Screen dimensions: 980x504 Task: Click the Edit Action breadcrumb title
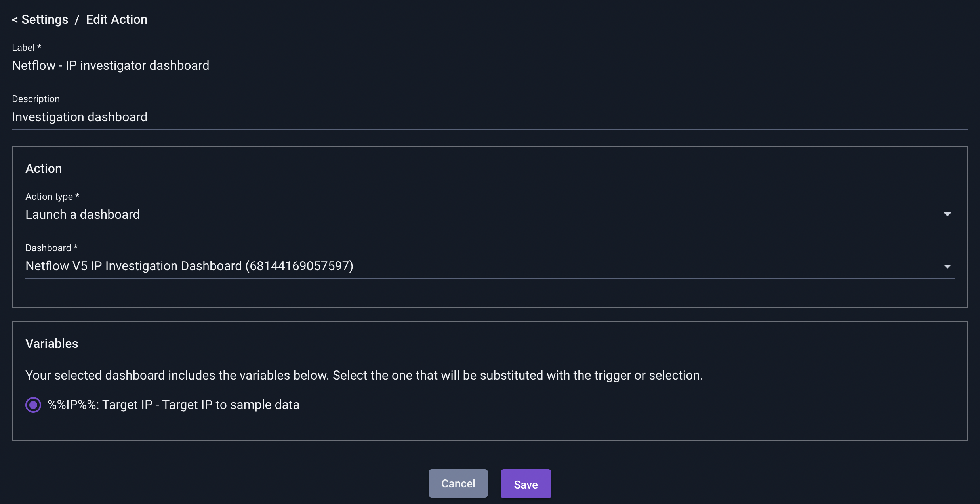point(117,19)
